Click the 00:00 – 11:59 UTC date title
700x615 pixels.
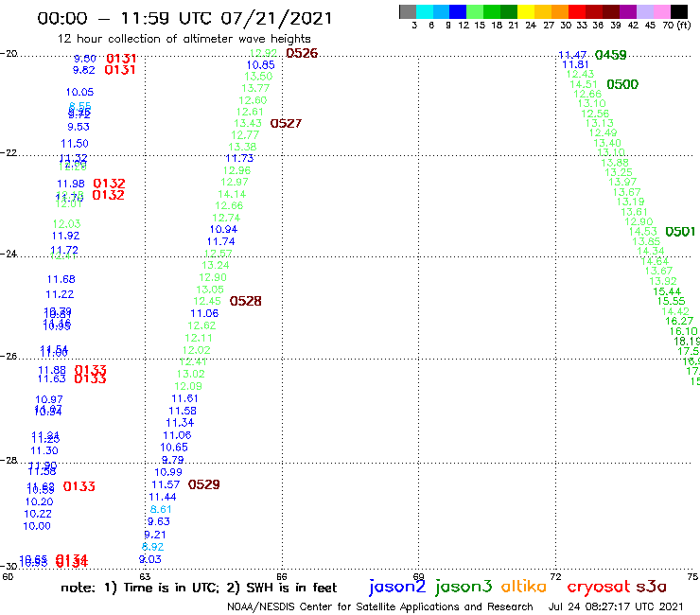pos(184,18)
